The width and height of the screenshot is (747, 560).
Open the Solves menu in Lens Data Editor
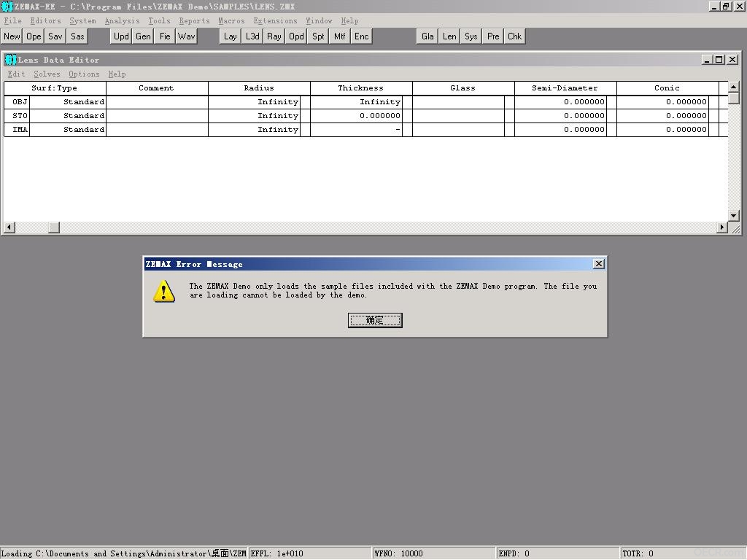(47, 74)
